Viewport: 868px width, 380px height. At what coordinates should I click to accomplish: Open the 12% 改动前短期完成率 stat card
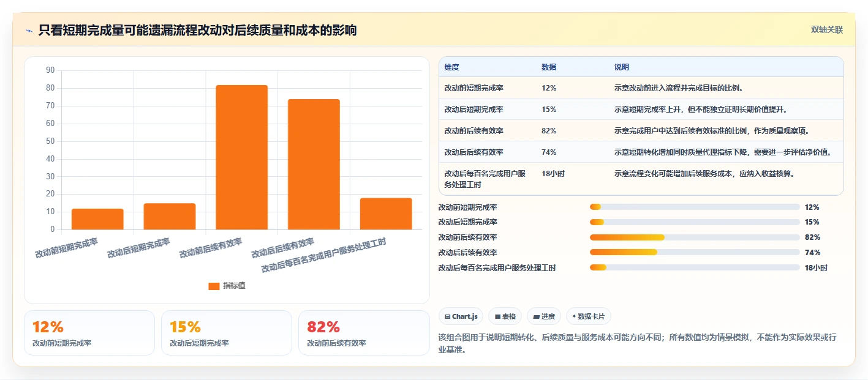[x=89, y=333]
